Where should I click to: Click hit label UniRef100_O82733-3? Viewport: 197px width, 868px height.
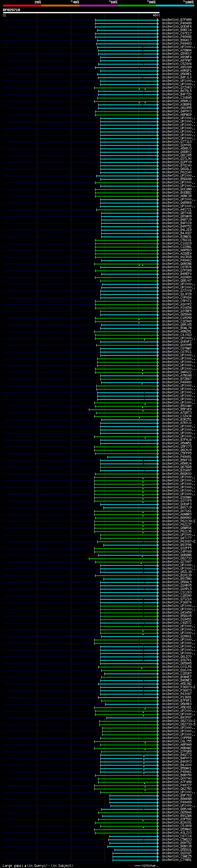coord(179,725)
